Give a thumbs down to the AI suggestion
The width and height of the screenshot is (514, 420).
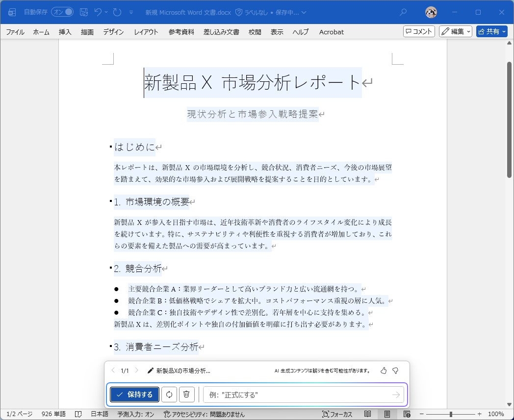[x=396, y=371]
